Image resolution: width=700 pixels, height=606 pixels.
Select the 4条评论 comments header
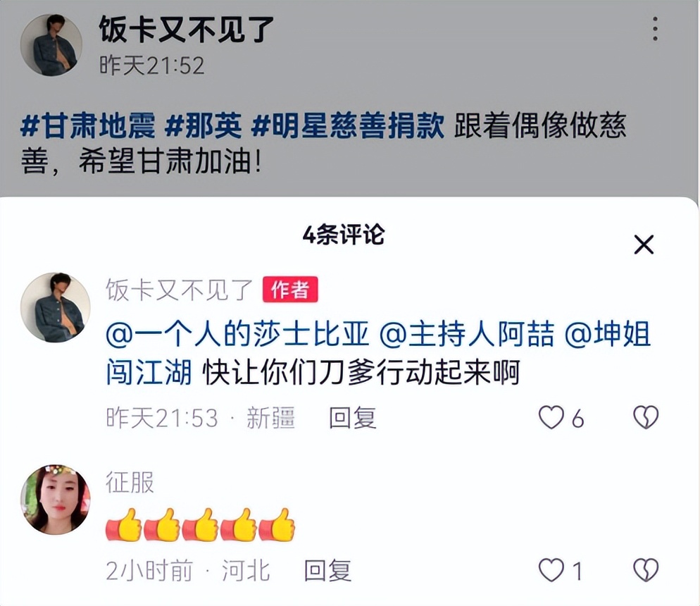click(x=343, y=235)
